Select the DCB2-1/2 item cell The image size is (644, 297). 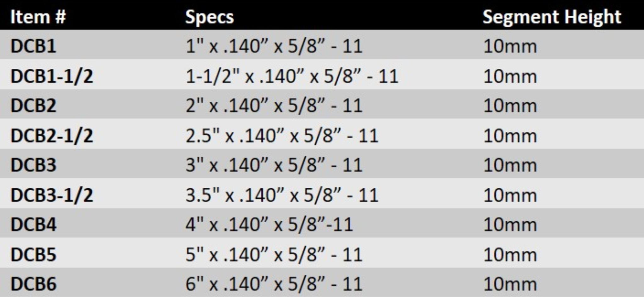52,135
